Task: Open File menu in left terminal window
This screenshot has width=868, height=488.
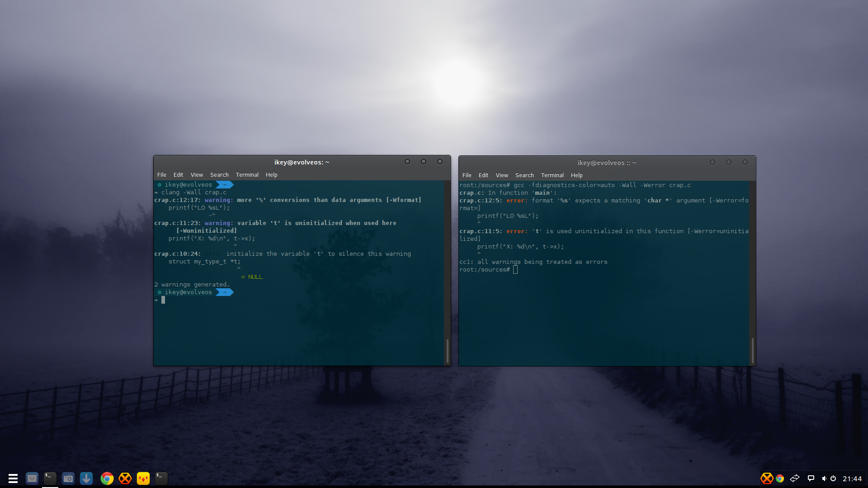Action: [x=162, y=175]
